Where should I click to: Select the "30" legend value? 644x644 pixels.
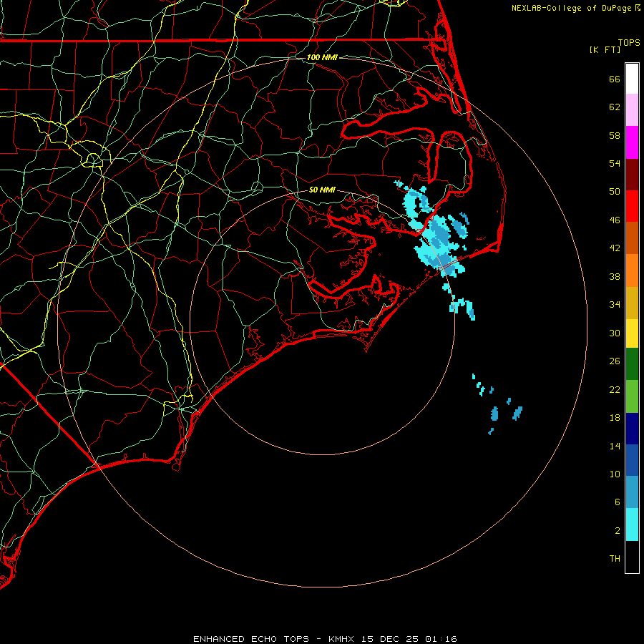(x=615, y=333)
